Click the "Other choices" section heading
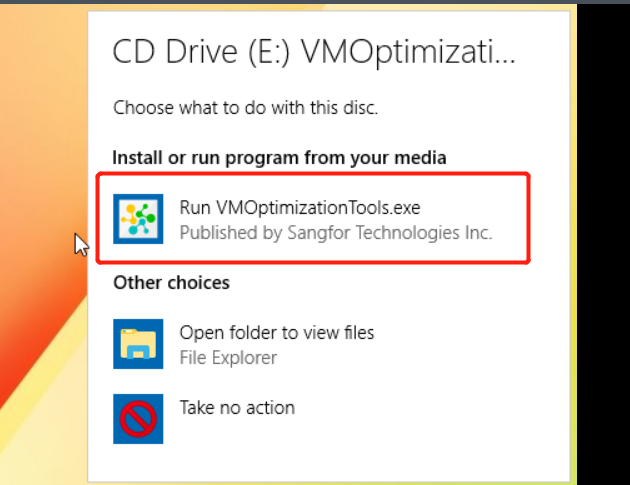The height and width of the screenshot is (485, 630). [x=171, y=283]
